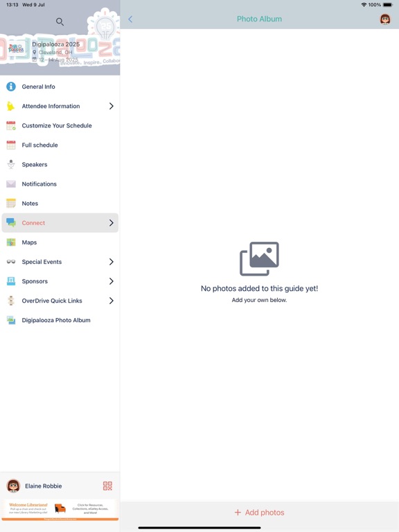Tap the empty photo album placeholder icon
Viewport: 399px width, 532px height.
(259, 258)
